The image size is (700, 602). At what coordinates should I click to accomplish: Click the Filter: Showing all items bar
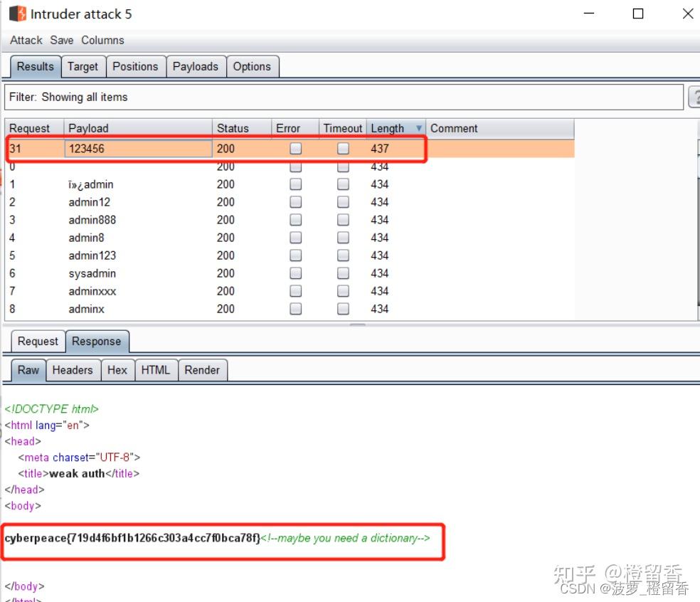click(x=344, y=97)
